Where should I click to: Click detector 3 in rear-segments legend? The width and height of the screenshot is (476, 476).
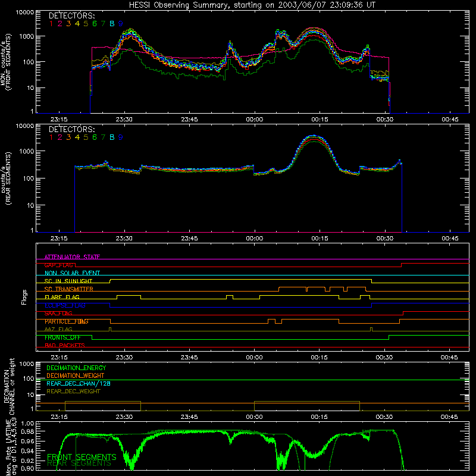pyautogui.click(x=68, y=137)
